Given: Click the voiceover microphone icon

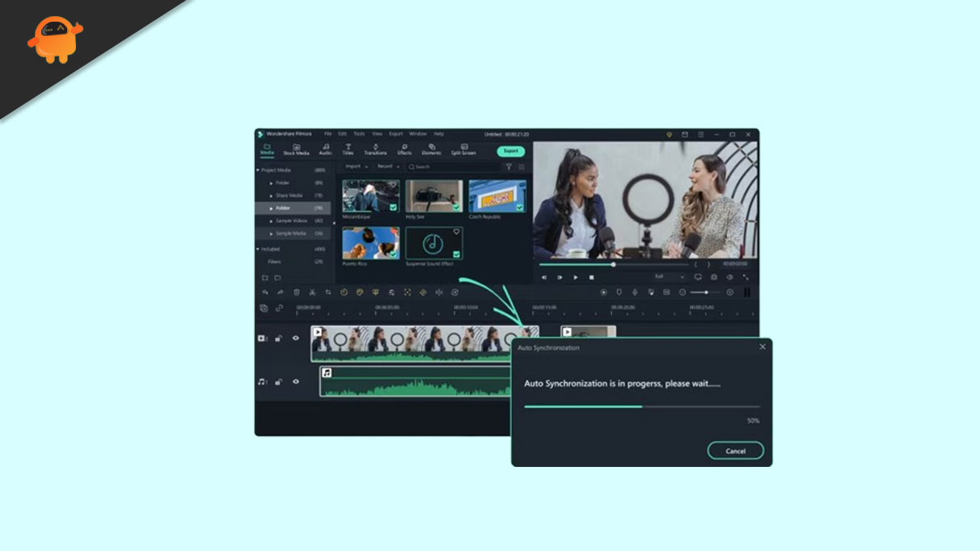Looking at the screenshot, I should coord(635,292).
